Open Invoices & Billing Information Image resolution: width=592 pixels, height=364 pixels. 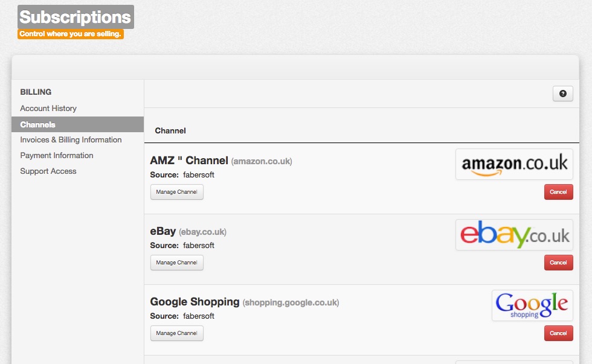click(x=70, y=139)
